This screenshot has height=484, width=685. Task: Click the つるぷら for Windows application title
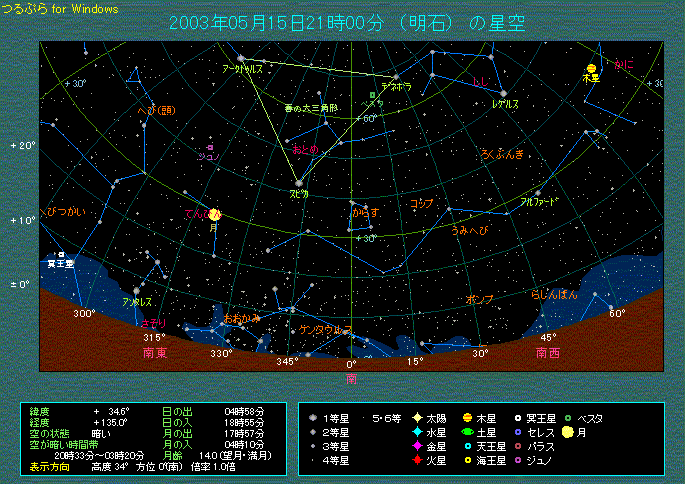pyautogui.click(x=60, y=9)
